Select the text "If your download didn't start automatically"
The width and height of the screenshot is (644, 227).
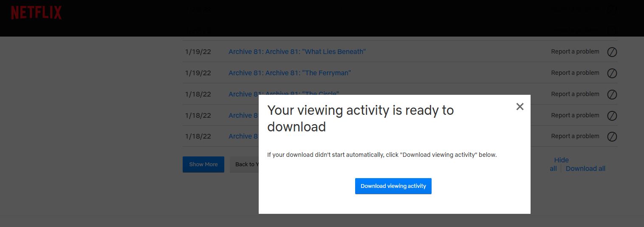(x=325, y=155)
